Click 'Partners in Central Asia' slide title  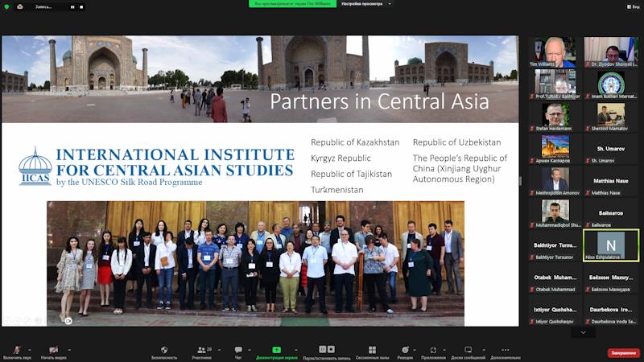coord(379,101)
